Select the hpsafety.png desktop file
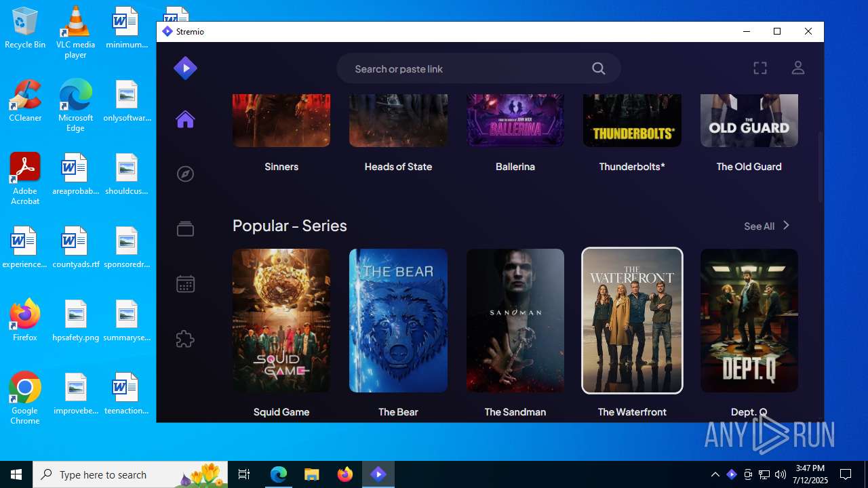The image size is (868, 488). 75,321
